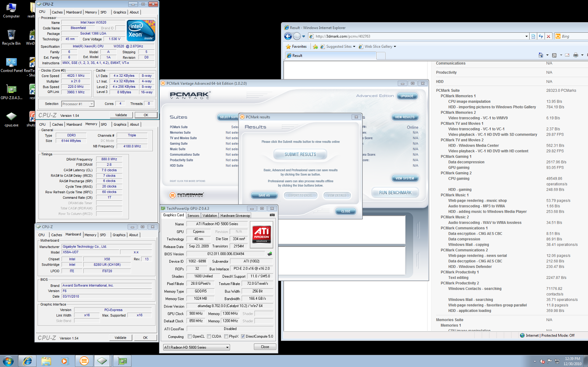Switch to Caches tab in top CPU-Z window

point(57,12)
